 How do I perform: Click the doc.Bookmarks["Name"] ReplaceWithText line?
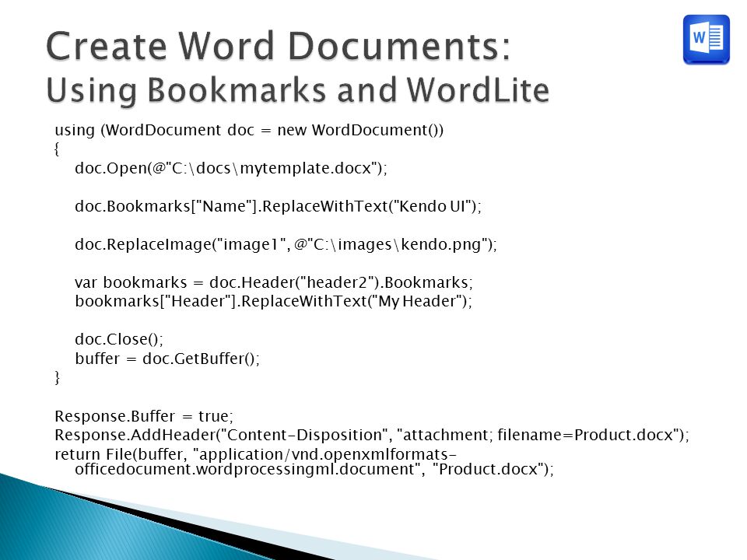279,206
